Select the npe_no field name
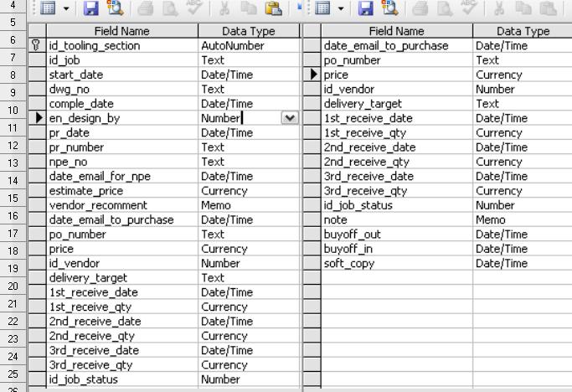 (x=68, y=162)
